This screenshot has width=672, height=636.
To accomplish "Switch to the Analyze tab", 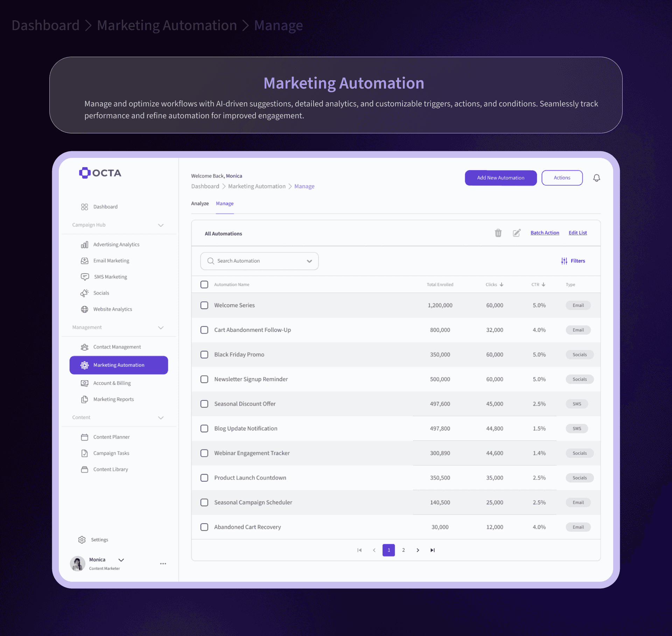I will point(200,203).
